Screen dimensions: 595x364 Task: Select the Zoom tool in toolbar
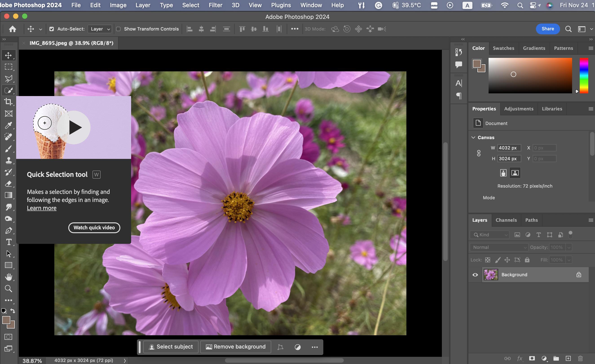9,288
